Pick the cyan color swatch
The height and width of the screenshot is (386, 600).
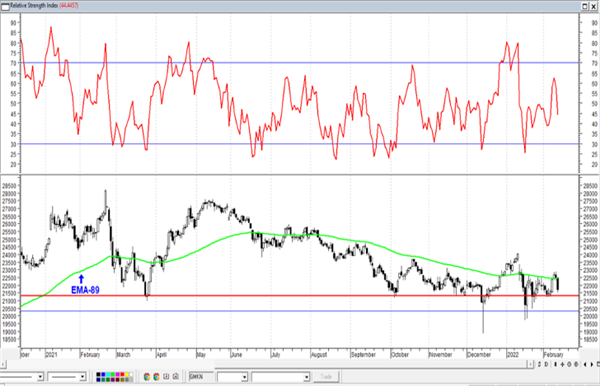click(108, 375)
